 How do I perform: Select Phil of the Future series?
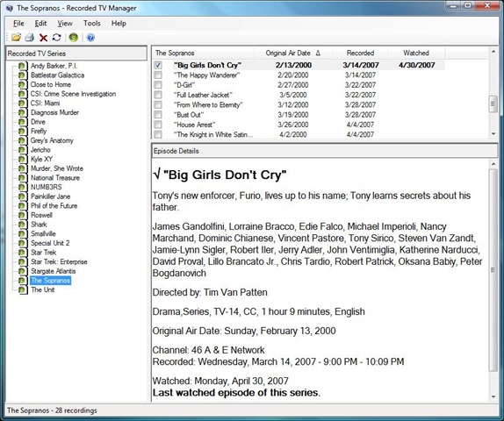(x=54, y=206)
